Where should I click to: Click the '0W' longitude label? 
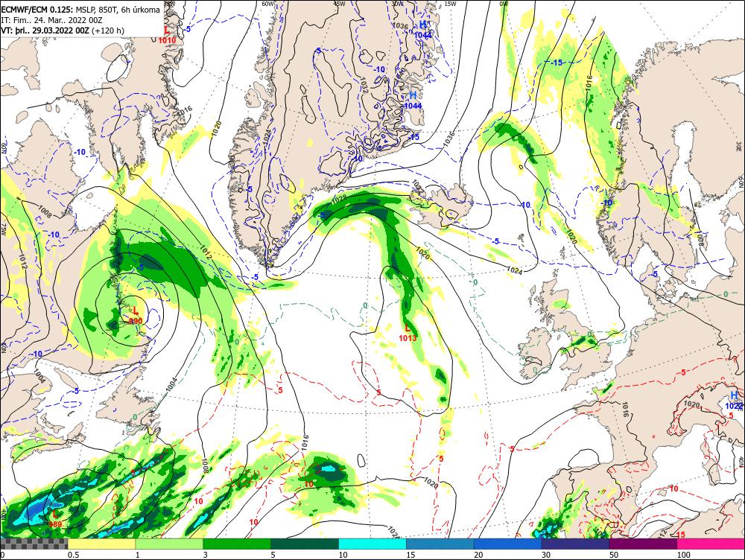(504, 3)
